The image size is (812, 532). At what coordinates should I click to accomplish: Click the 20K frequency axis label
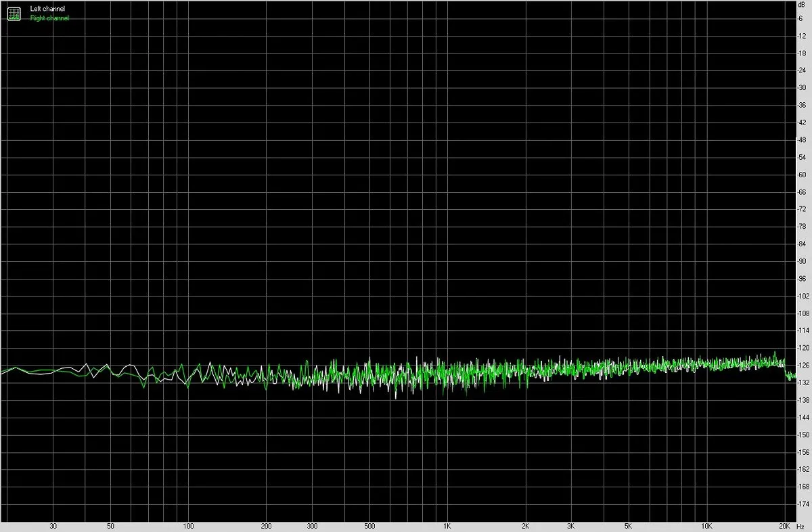pyautogui.click(x=785, y=526)
